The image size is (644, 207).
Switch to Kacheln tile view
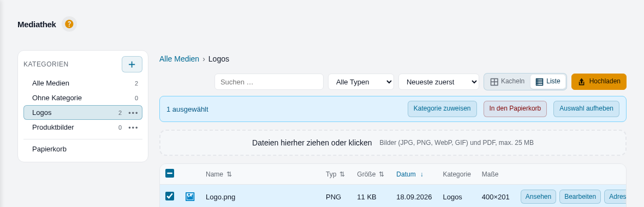coord(507,82)
